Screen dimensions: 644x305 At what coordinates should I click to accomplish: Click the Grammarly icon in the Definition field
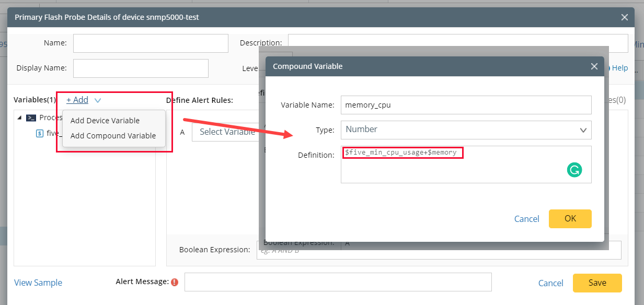(574, 170)
